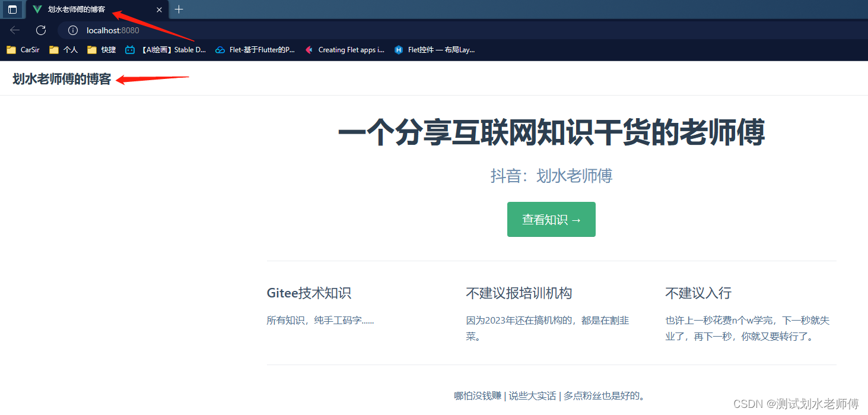Click the folder icon beside CarSir

click(11, 50)
